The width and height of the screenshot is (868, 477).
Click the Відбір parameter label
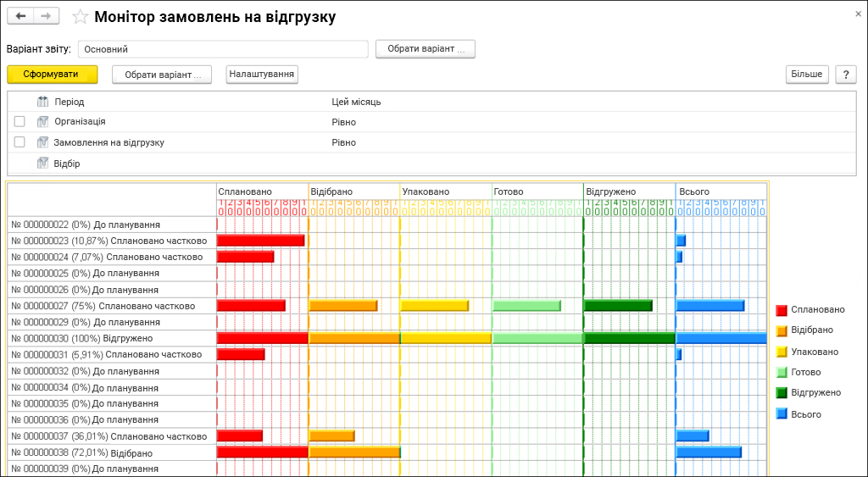click(67, 164)
